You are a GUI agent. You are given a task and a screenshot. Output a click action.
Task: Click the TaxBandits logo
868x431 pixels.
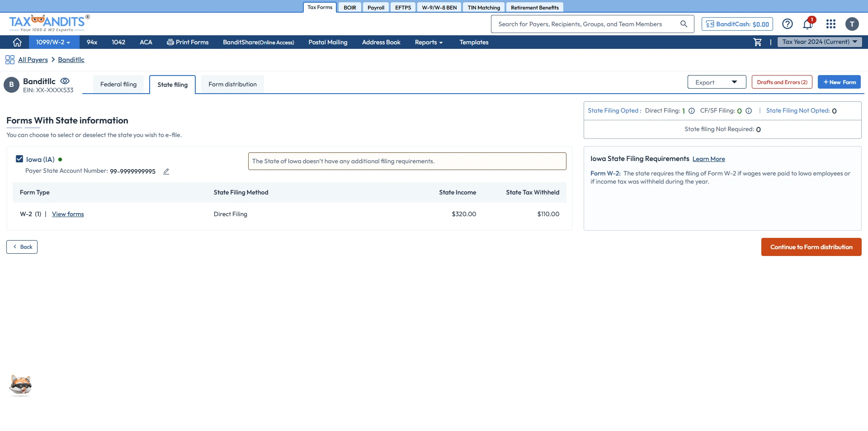[49, 24]
